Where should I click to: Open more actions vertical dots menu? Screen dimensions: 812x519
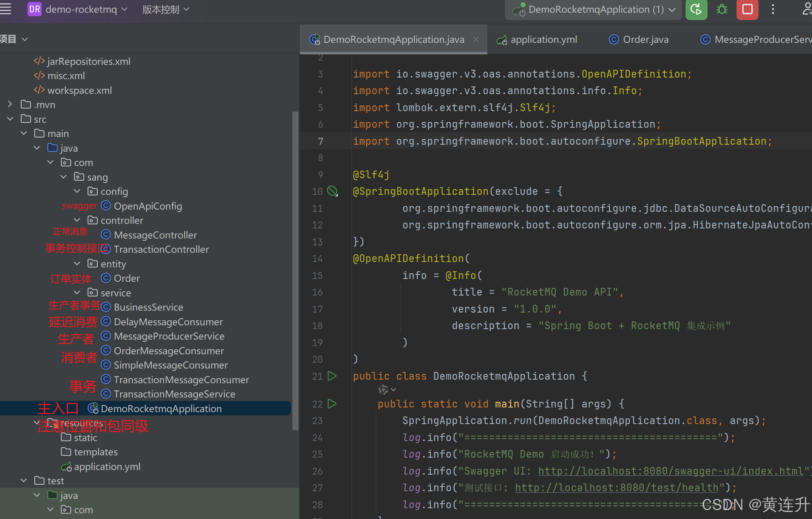coord(773,9)
